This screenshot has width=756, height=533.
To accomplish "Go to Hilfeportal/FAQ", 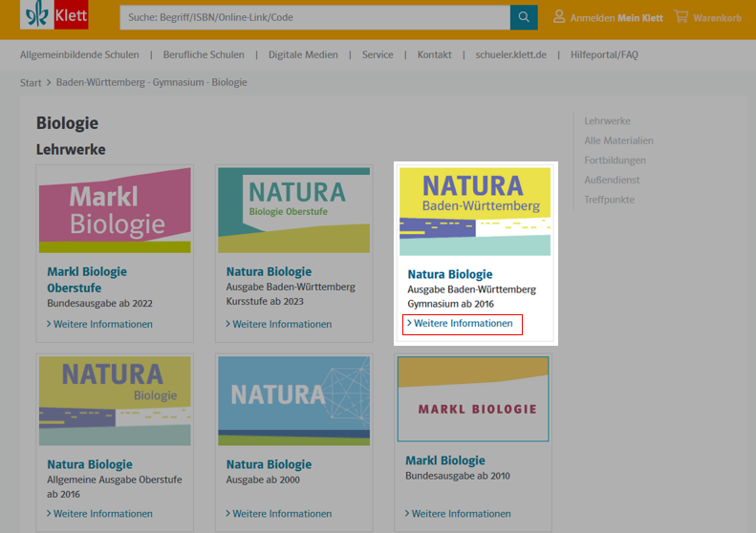I will pyautogui.click(x=603, y=54).
